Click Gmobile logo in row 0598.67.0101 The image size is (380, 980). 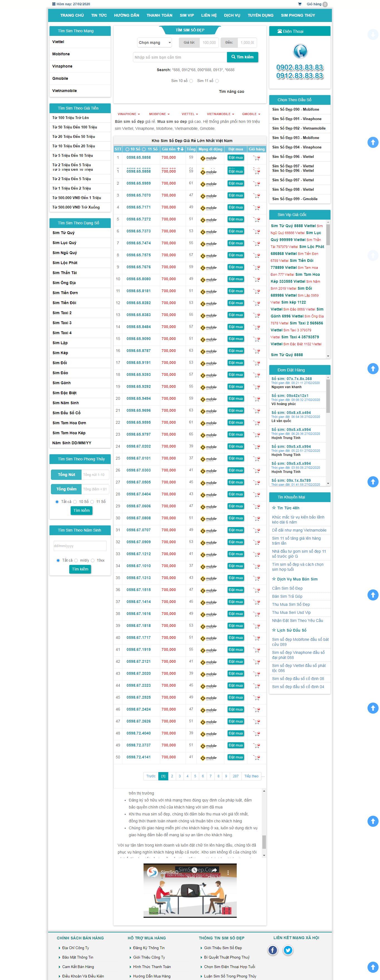click(x=209, y=459)
